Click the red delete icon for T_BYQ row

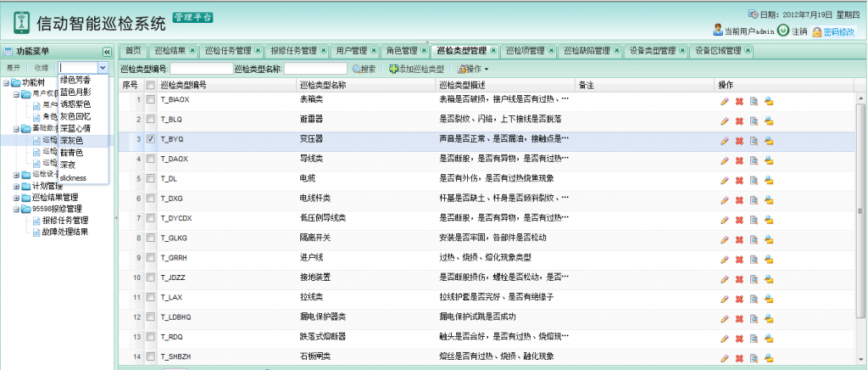tap(739, 141)
